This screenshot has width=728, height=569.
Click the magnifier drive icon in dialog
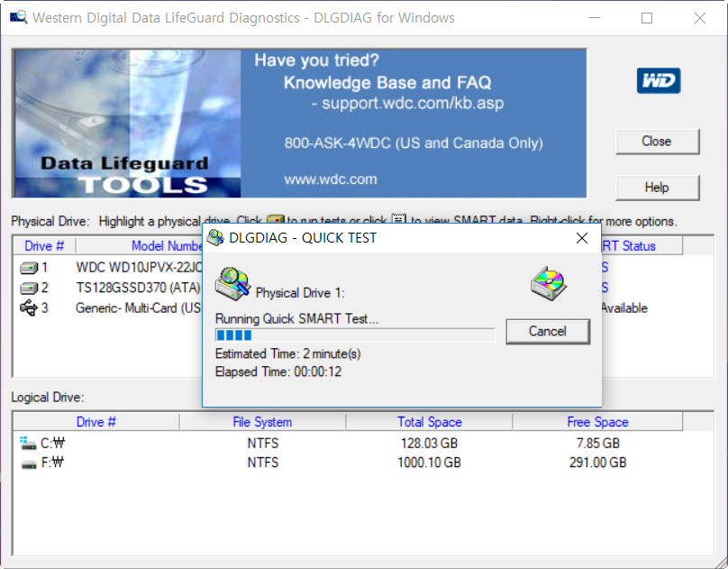(x=233, y=283)
